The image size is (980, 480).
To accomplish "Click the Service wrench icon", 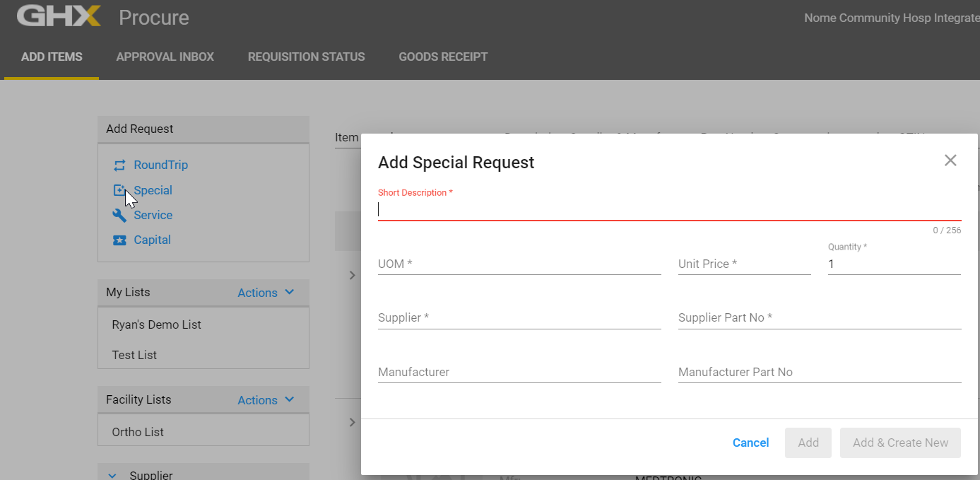I will point(119,215).
